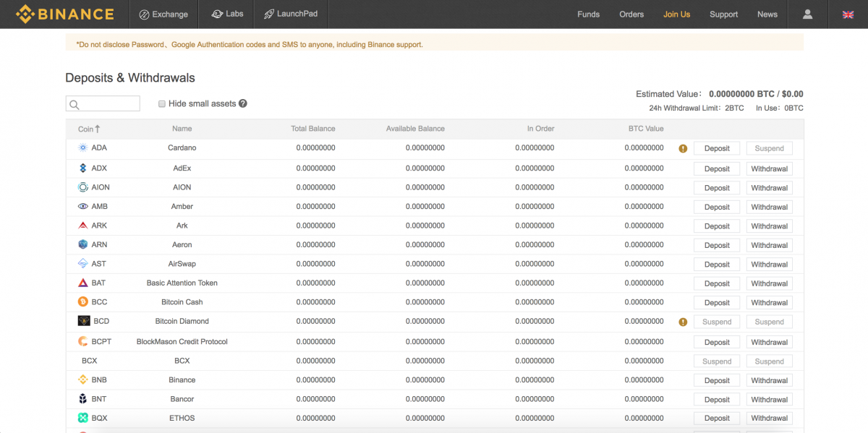868x433 pixels.
Task: Click the AION coin icon
Action: click(82, 187)
